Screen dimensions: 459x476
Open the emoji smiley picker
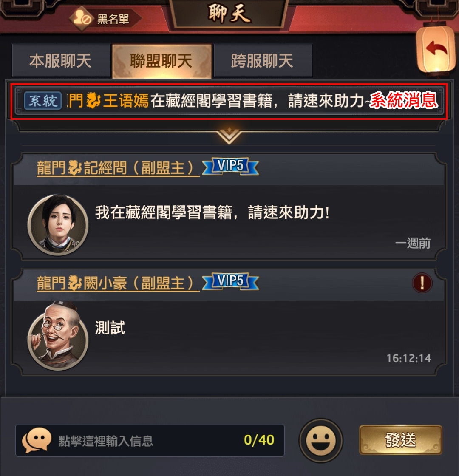coord(321,440)
